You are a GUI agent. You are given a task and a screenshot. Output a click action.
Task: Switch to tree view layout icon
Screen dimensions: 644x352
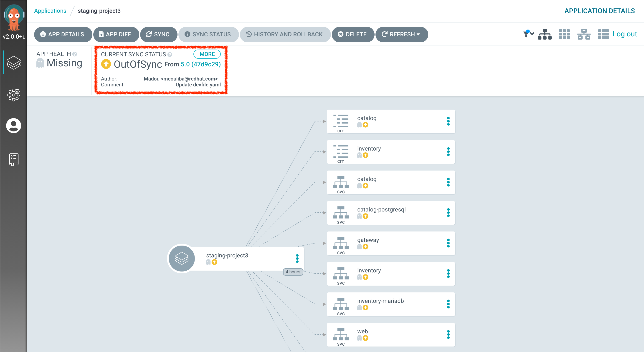[x=545, y=34]
